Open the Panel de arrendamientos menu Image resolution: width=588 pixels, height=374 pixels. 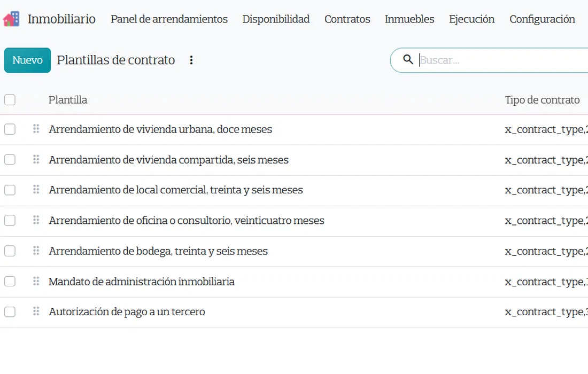[x=169, y=19]
